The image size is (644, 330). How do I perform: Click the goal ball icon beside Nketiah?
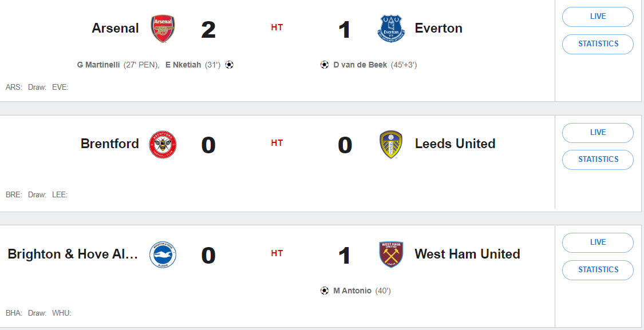tap(230, 65)
